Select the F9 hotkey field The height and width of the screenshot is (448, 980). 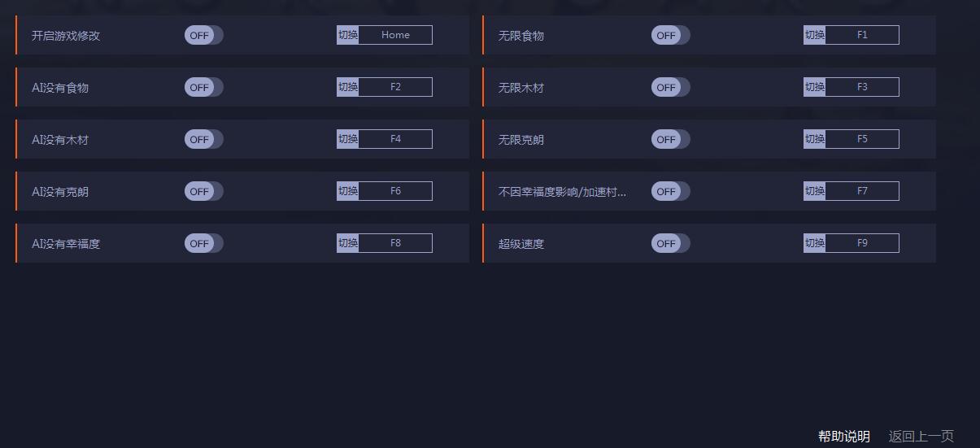coord(862,243)
